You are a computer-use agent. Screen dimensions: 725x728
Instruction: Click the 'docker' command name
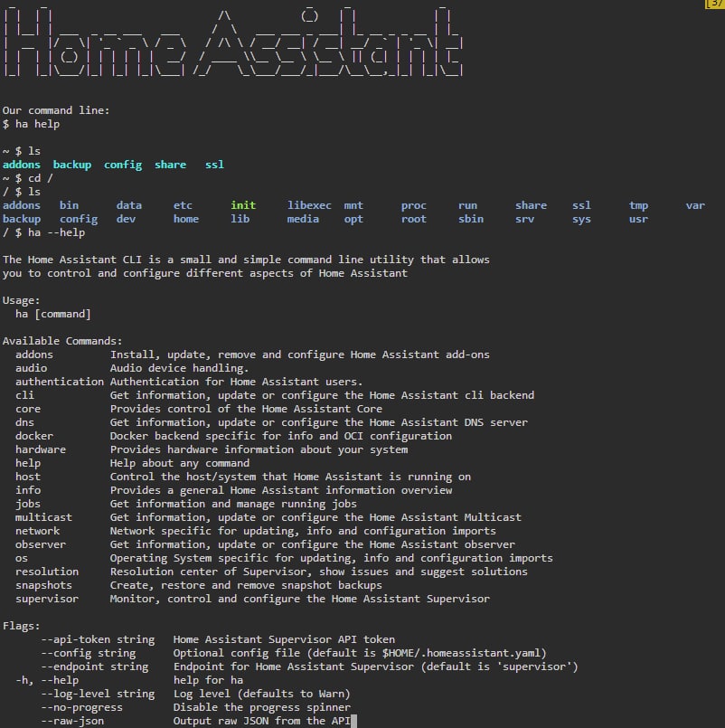[x=34, y=436]
